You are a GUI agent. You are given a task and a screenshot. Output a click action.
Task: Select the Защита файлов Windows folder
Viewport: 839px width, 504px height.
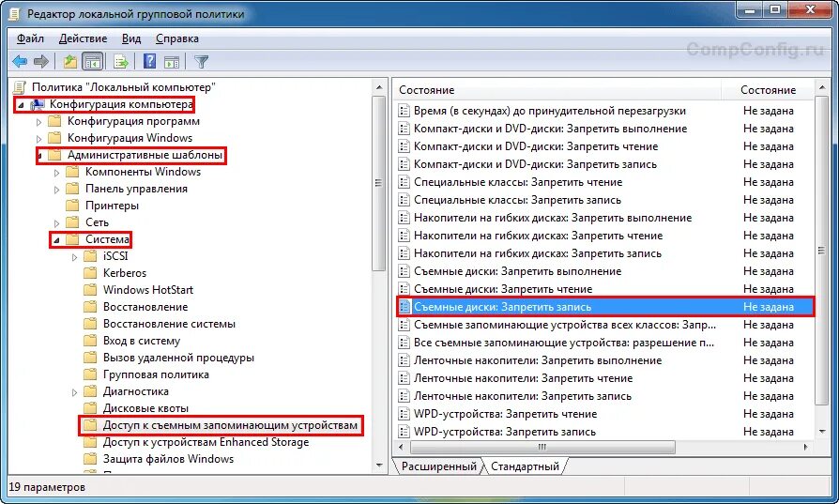click(x=168, y=459)
